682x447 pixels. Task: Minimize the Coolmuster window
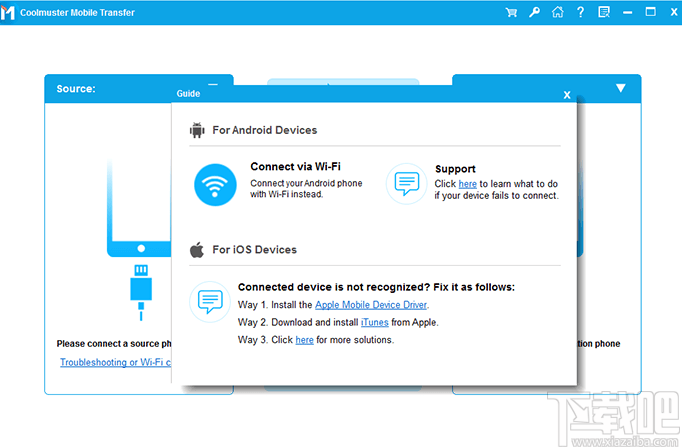(x=627, y=13)
